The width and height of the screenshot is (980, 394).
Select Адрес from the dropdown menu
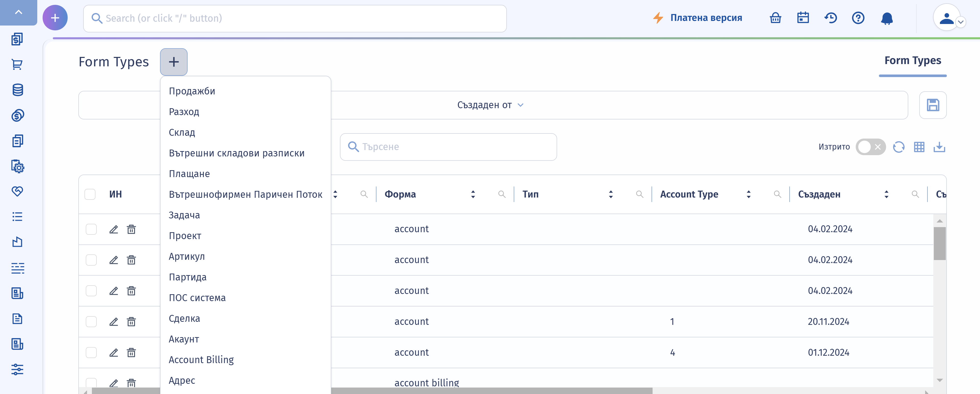click(246, 380)
